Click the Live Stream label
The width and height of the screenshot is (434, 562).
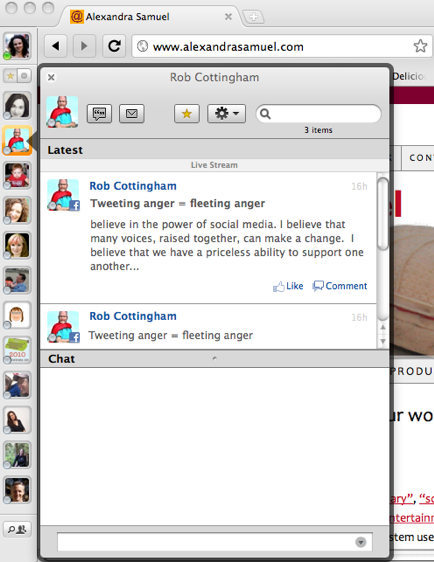point(214,165)
